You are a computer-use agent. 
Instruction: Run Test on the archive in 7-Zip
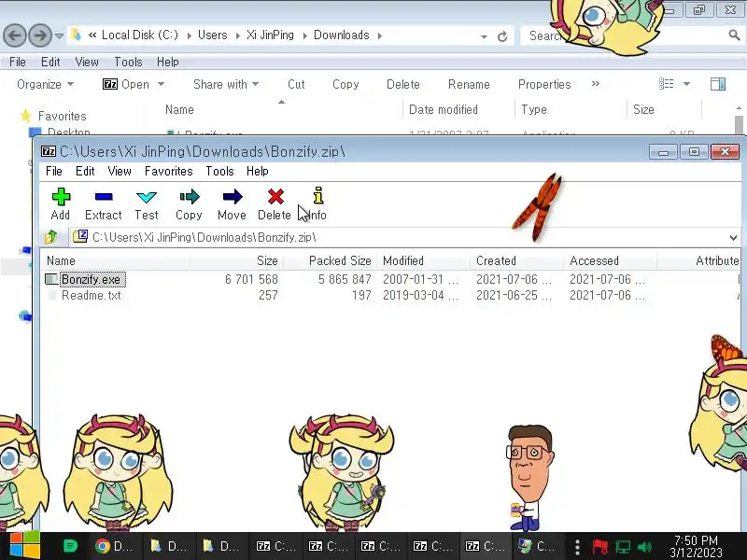pyautogui.click(x=147, y=197)
